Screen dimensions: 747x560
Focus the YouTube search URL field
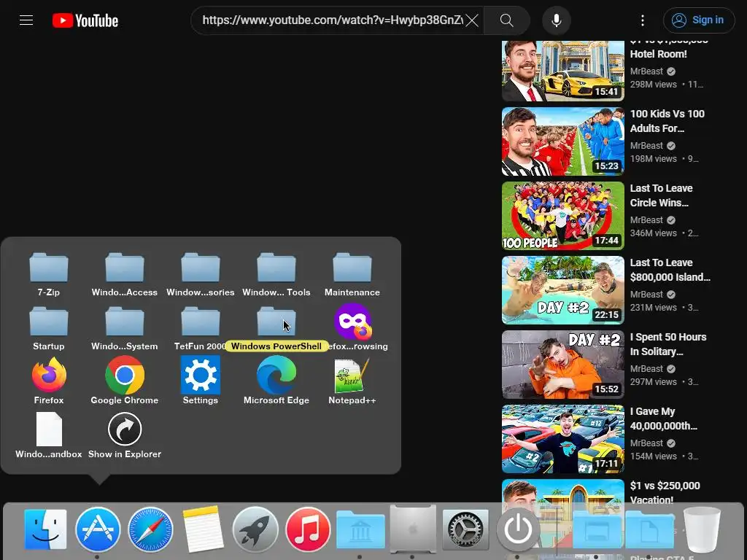[x=332, y=20]
